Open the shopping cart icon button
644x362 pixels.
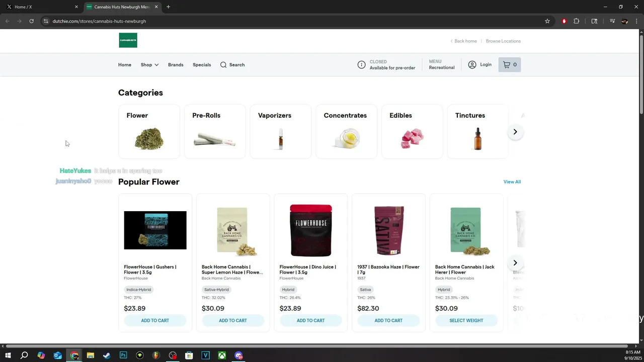coord(510,64)
